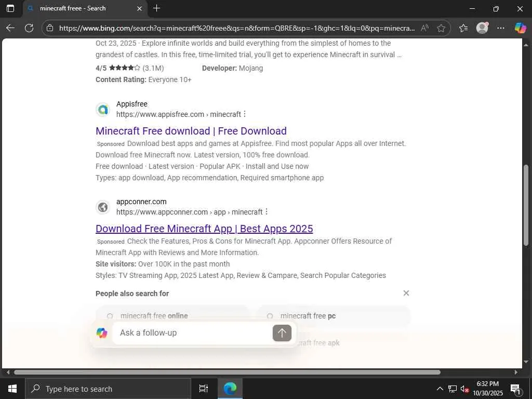
Task: Click the Developer: Mojang text
Action: 232,68
